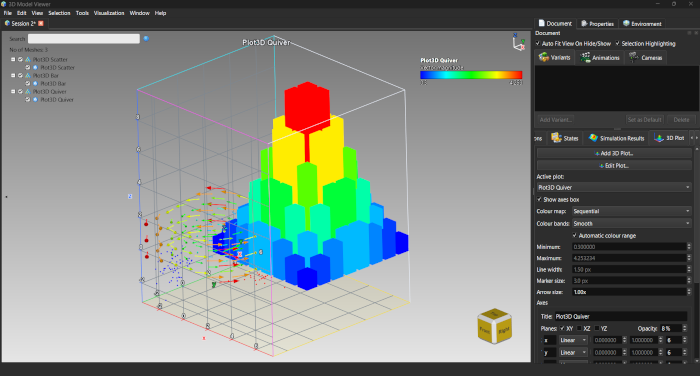
Task: Click the vector magnitude colour bar legend
Action: click(471, 75)
